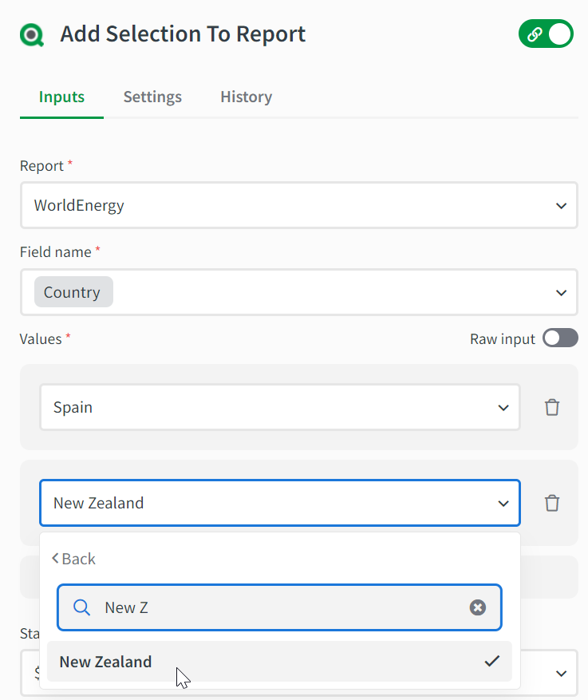Remove the New Zealand value using trash icon
This screenshot has height=700, width=588.
pyautogui.click(x=551, y=503)
